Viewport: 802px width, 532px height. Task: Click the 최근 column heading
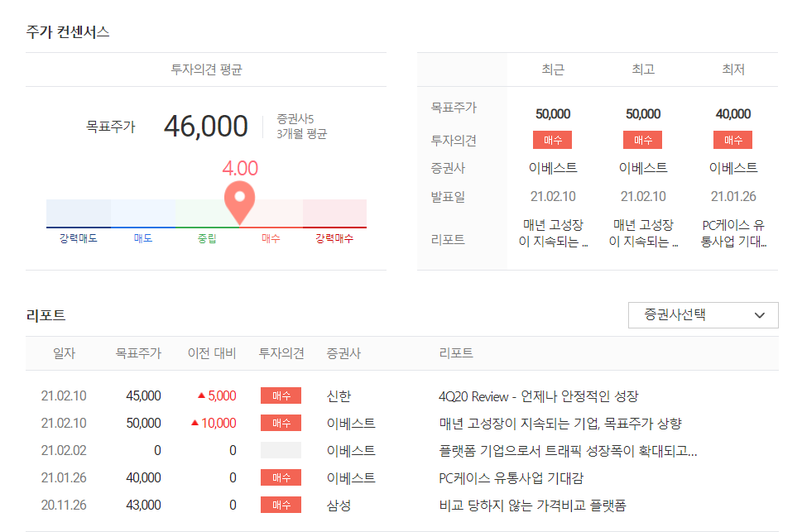click(x=552, y=69)
